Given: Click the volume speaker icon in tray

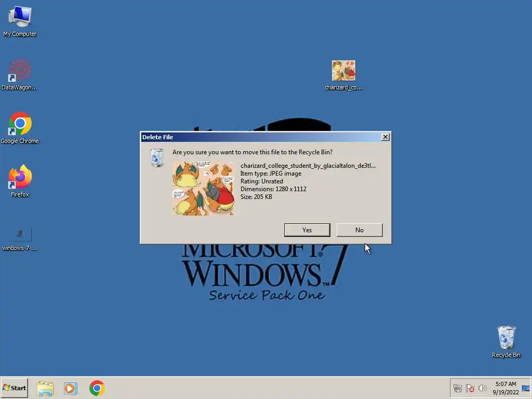Looking at the screenshot, I should tap(482, 388).
